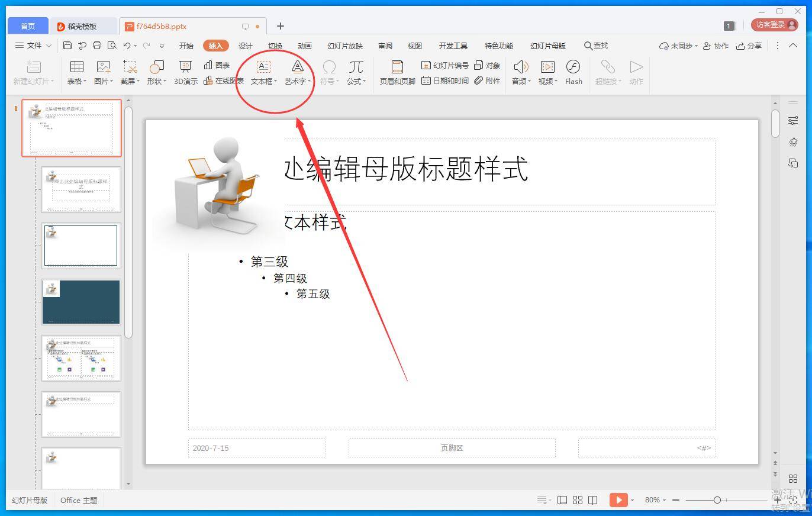Click 页眉和页脚 header and footer
The image size is (812, 516).
tap(397, 73)
